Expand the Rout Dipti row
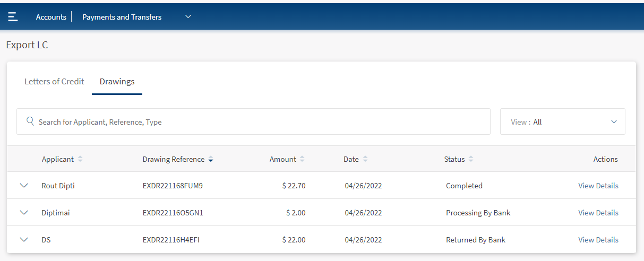This screenshot has width=644, height=261. (23, 186)
